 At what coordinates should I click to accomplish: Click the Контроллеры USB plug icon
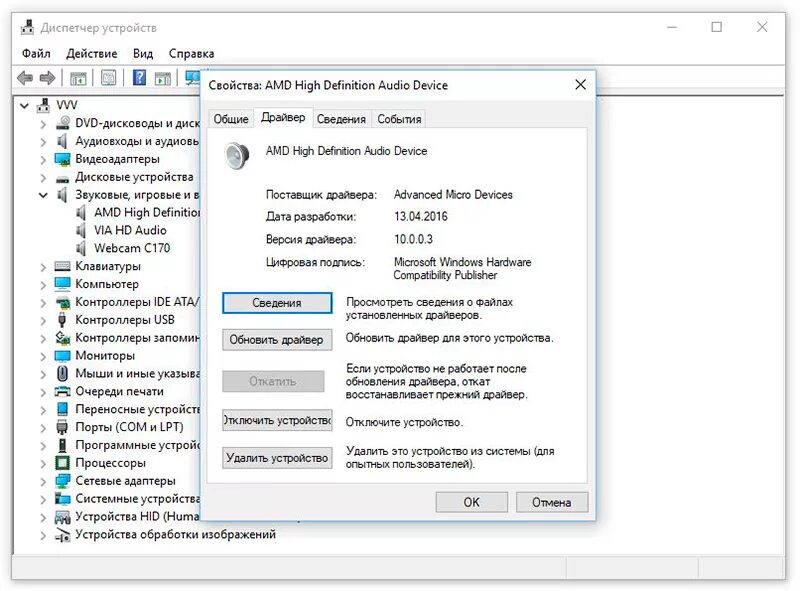62,320
